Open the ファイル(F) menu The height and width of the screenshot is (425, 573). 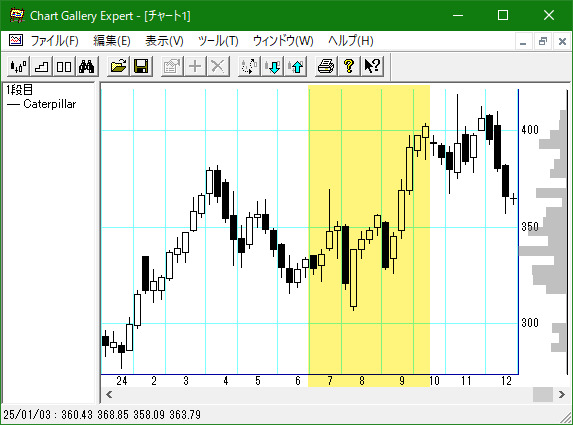pyautogui.click(x=54, y=41)
